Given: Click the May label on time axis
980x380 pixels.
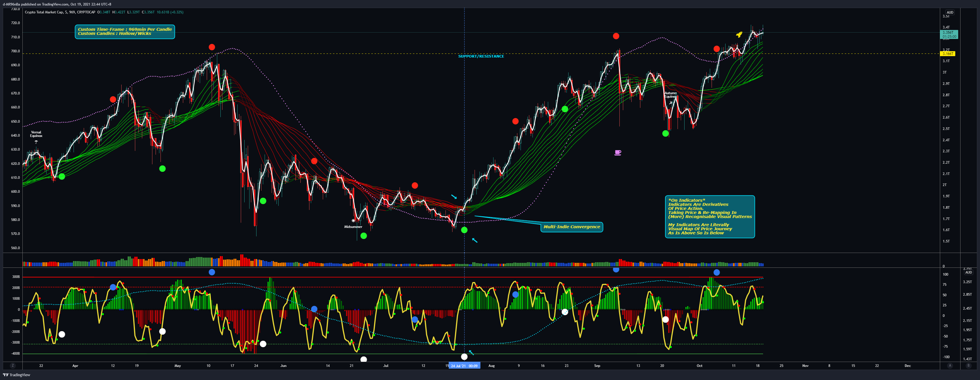Looking at the screenshot, I should click(177, 365).
